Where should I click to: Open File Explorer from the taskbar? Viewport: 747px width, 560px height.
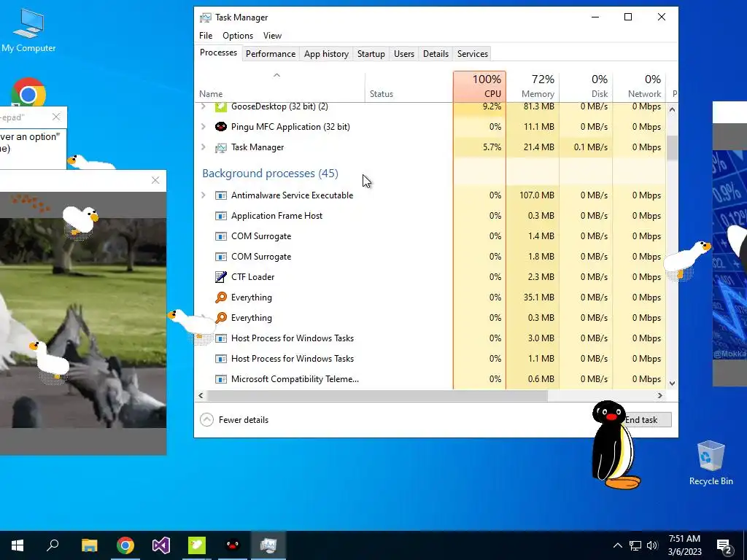(89, 545)
